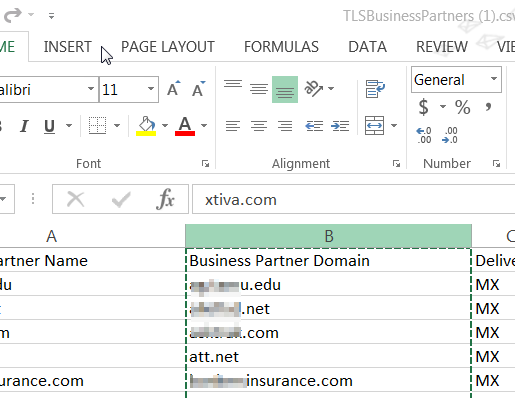Apply Percent Style
The image size is (515, 398).
pyautogui.click(x=463, y=107)
